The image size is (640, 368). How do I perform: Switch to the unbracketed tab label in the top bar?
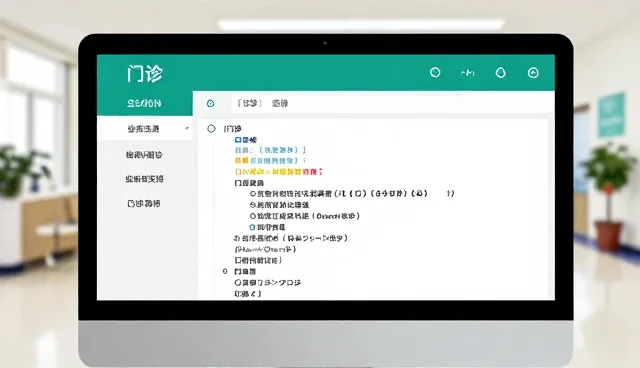[280, 103]
